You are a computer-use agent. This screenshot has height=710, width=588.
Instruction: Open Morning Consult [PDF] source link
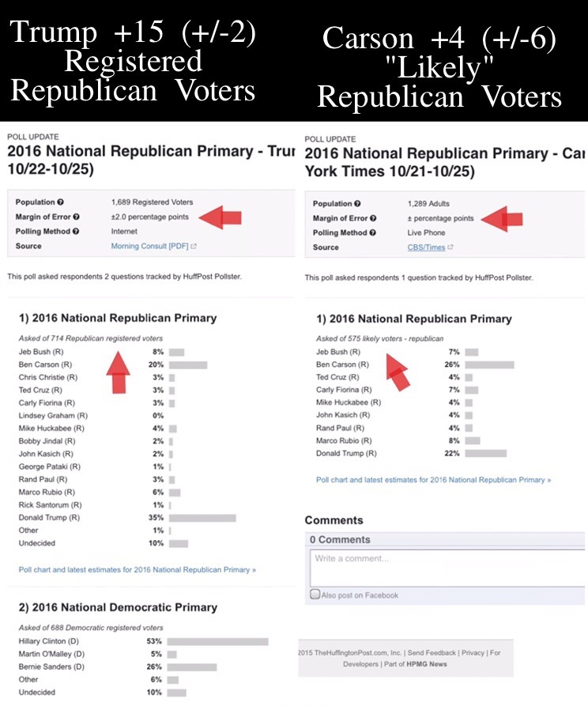(150, 246)
